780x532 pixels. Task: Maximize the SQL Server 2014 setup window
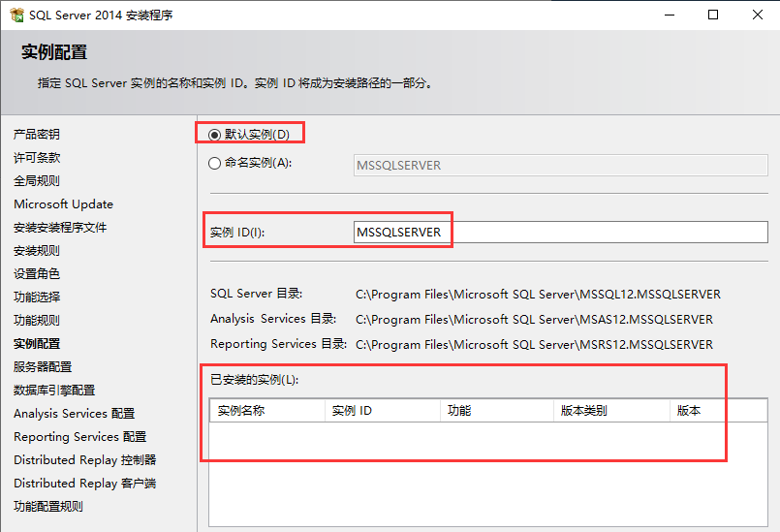[713, 15]
